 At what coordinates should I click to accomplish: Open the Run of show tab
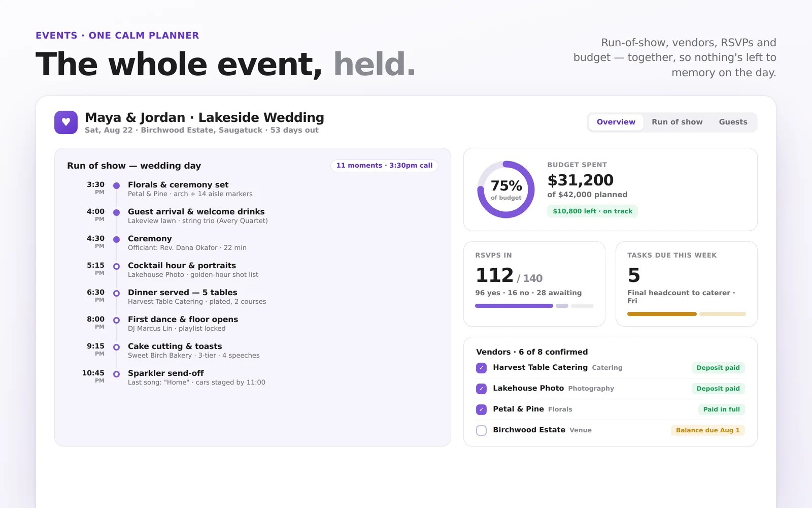677,122
